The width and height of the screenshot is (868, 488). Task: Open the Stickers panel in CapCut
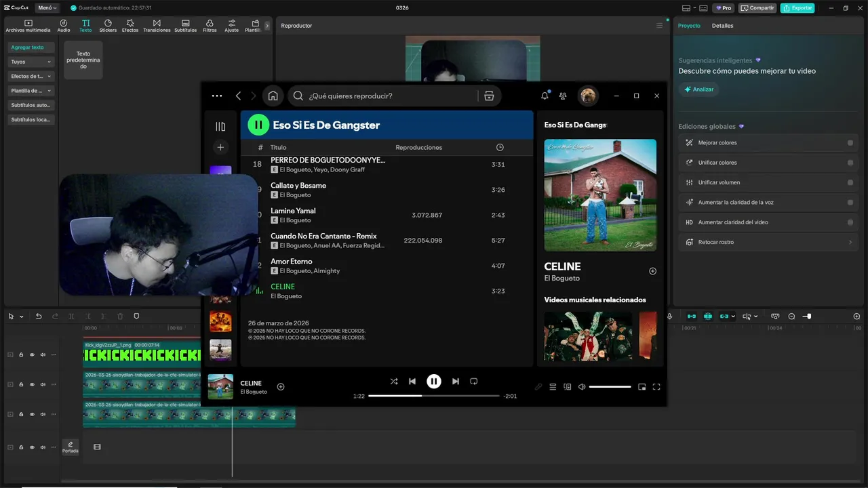click(x=108, y=26)
